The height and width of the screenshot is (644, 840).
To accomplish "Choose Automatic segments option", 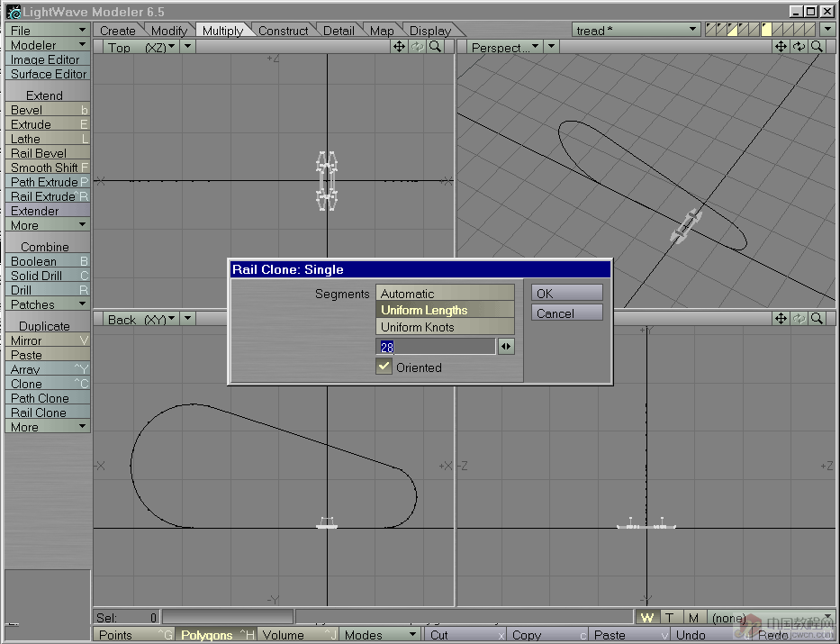I will (445, 293).
